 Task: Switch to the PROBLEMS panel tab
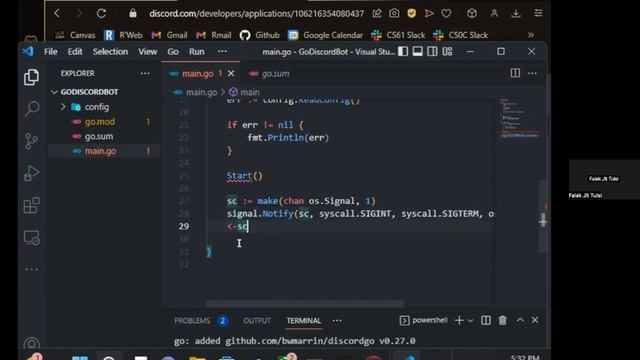tap(192, 321)
